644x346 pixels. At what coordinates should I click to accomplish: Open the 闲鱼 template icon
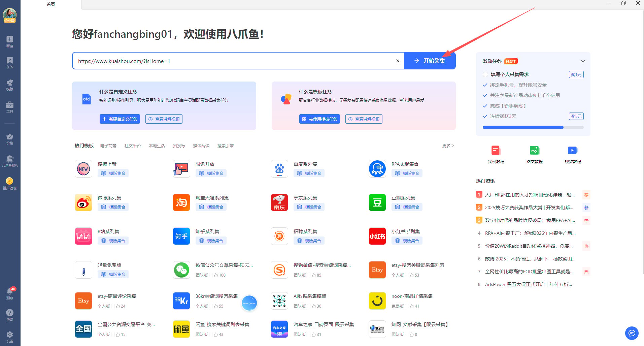(x=181, y=329)
